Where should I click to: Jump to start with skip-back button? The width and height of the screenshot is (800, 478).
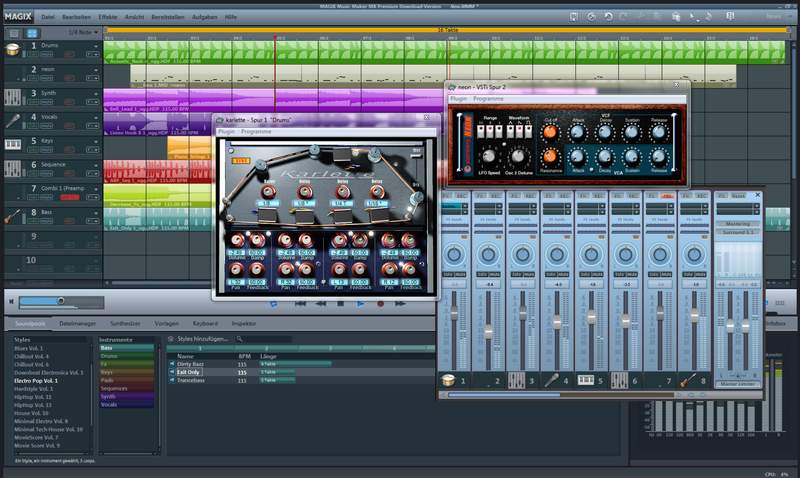pyautogui.click(x=301, y=304)
